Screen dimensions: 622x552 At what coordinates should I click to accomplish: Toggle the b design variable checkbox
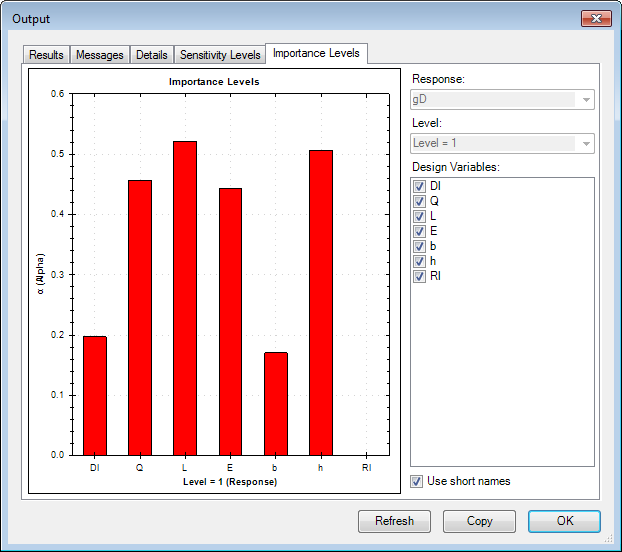click(x=420, y=246)
